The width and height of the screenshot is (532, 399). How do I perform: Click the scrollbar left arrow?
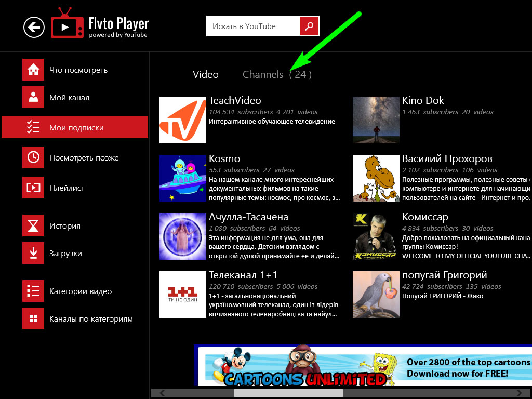(x=162, y=393)
